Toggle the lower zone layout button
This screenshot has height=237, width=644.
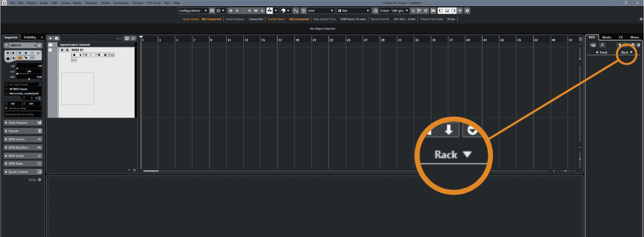pos(447,11)
